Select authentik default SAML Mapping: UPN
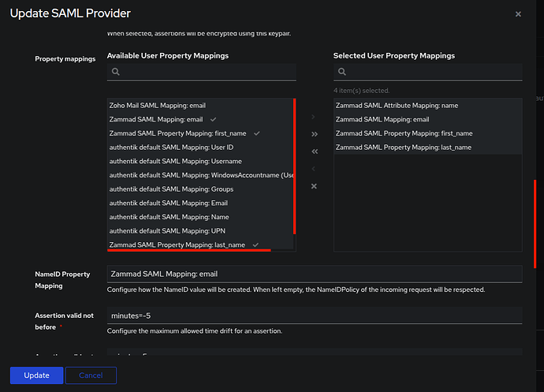 [x=200, y=230]
